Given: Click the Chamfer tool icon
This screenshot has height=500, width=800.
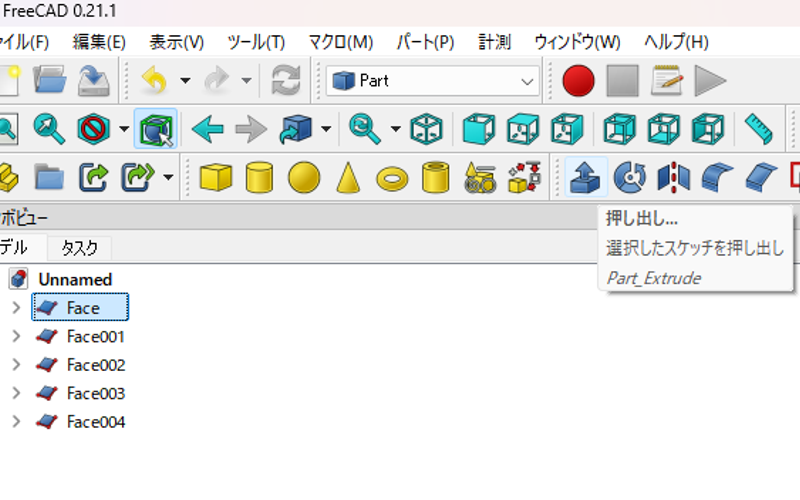Looking at the screenshot, I should (762, 177).
